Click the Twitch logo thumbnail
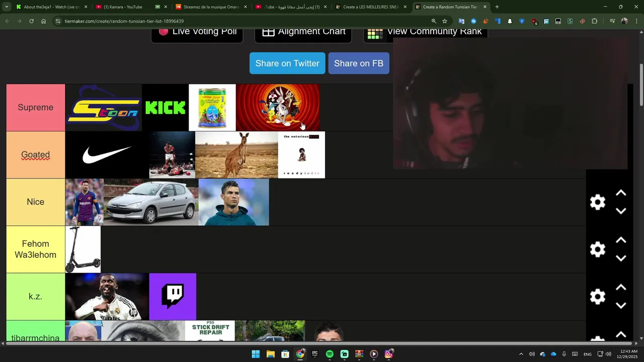Viewport: 644px width, 362px height. pyautogui.click(x=173, y=297)
